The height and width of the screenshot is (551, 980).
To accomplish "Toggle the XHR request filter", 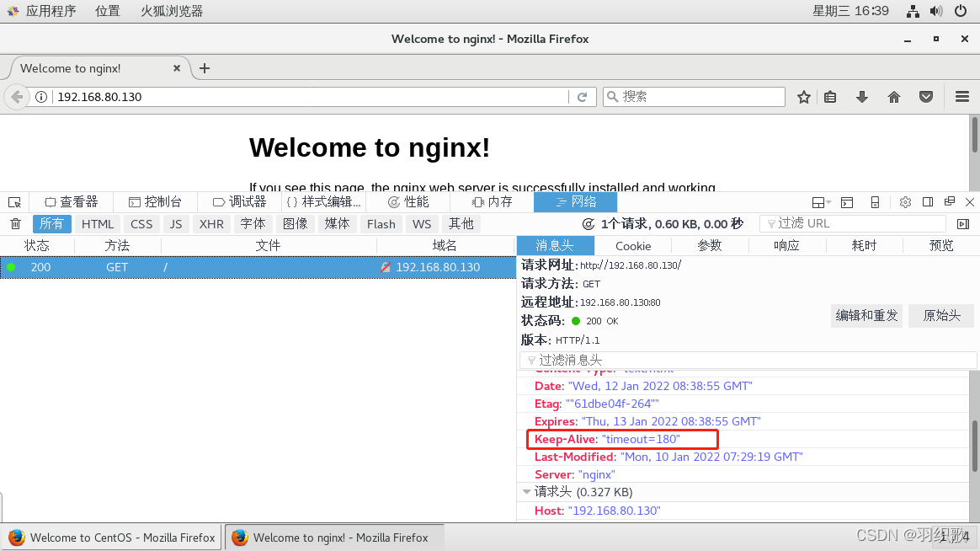I will 211,224.
